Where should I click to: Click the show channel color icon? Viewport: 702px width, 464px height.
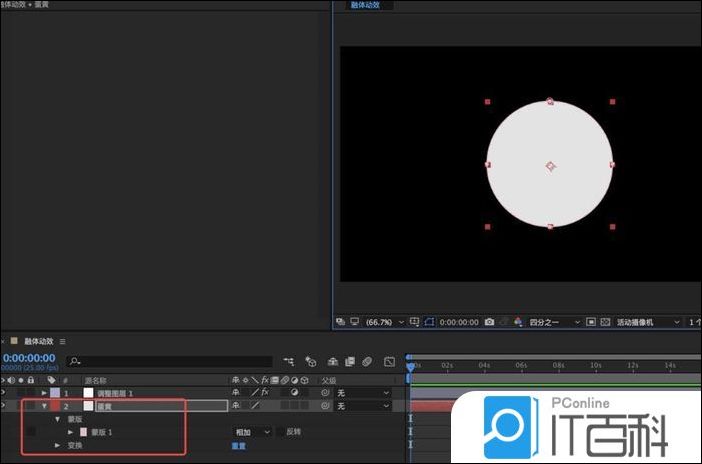click(517, 322)
